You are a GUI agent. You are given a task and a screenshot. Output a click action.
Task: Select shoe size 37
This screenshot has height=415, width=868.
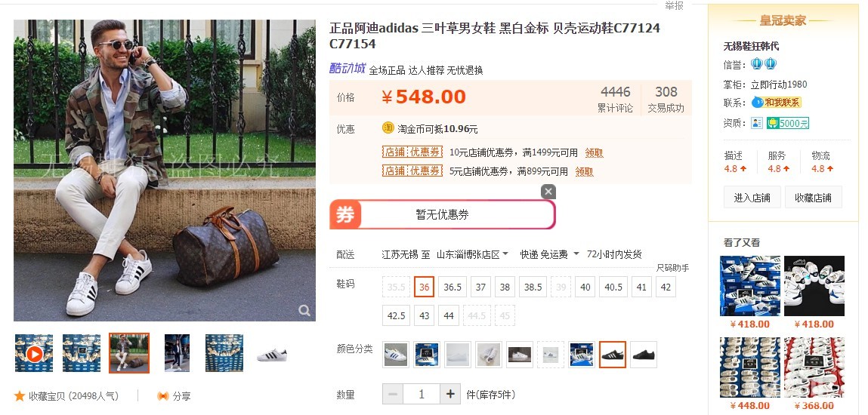click(480, 287)
